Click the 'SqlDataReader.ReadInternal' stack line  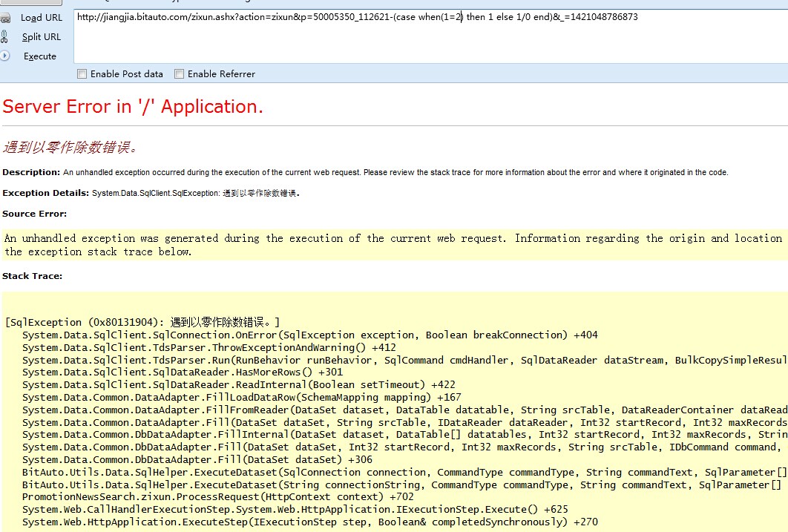(x=239, y=385)
